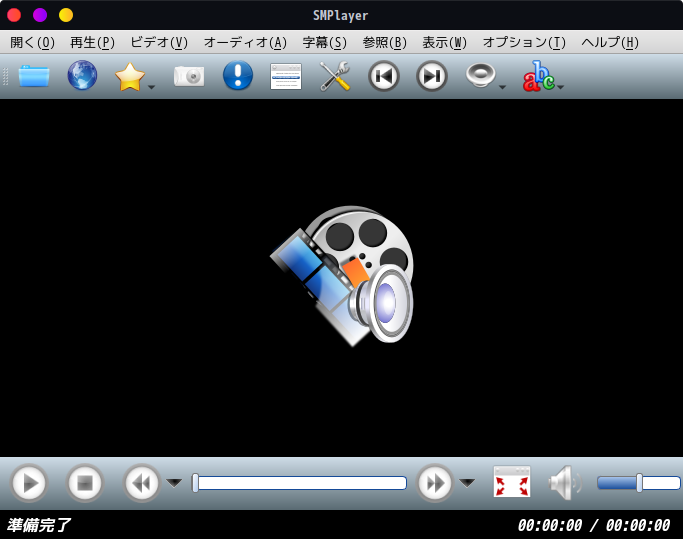This screenshot has height=539, width=683.
Task: Close the SMPlayer window with red button
Action: coord(14,15)
